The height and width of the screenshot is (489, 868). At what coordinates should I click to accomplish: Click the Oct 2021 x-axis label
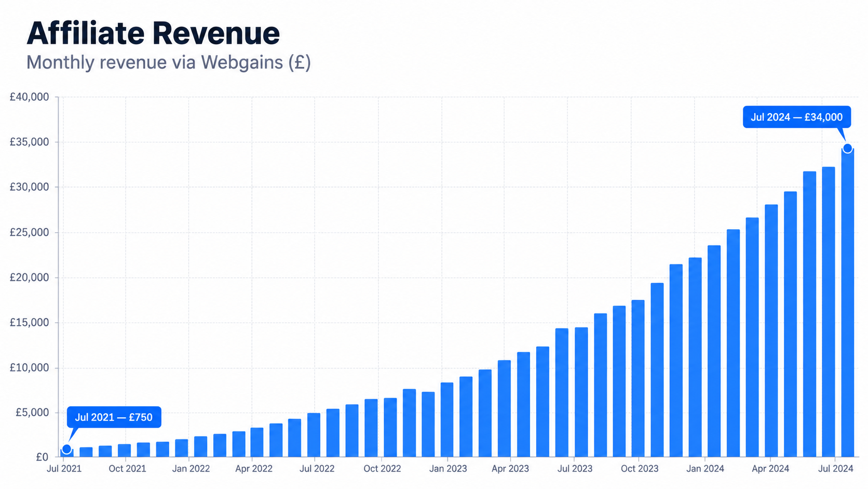pos(127,469)
